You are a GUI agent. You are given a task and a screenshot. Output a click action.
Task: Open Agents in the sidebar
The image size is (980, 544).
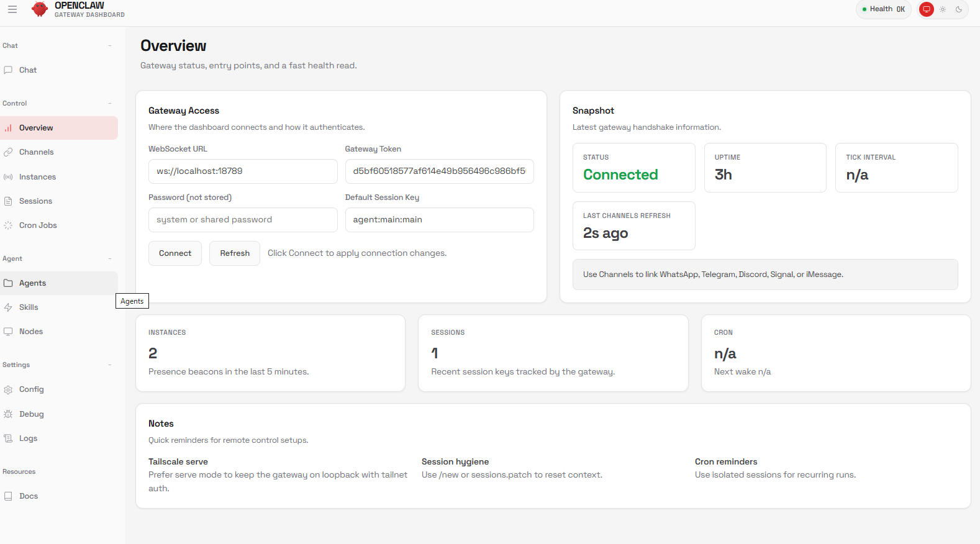(59, 283)
